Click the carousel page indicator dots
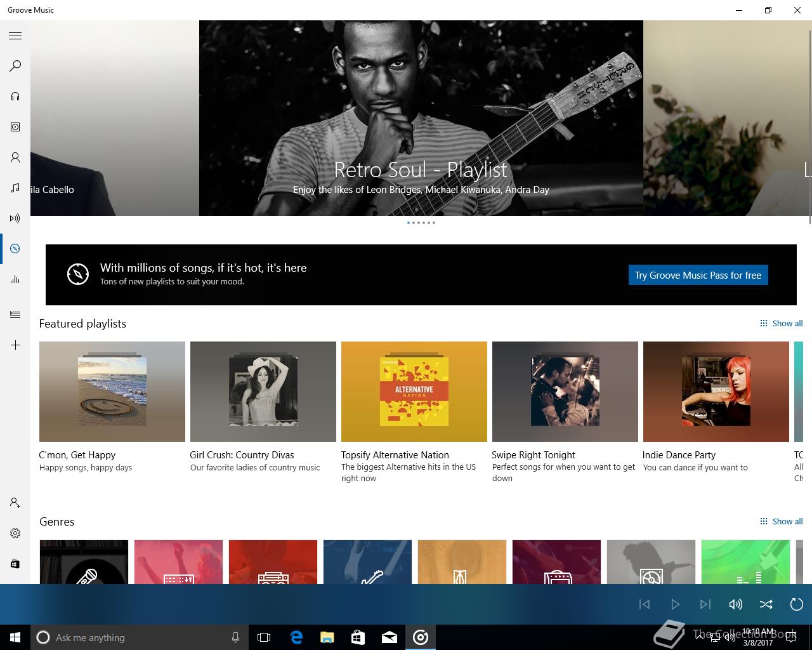The height and width of the screenshot is (650, 812). pyautogui.click(x=421, y=223)
